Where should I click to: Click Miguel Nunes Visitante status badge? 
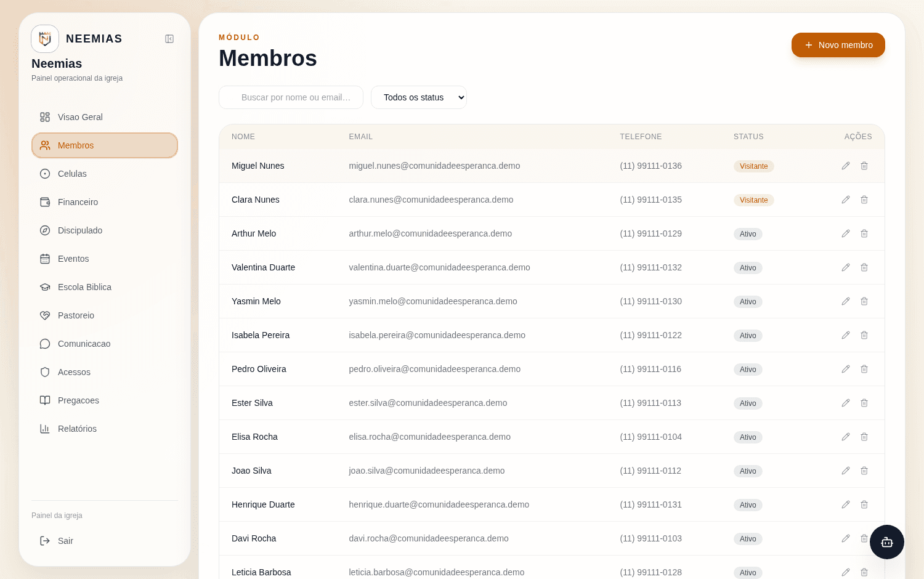pyautogui.click(x=753, y=166)
